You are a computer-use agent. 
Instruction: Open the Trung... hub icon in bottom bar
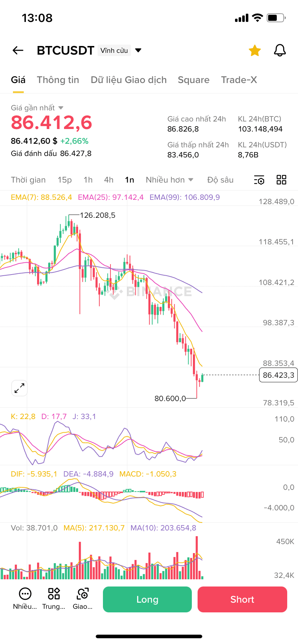[x=54, y=594]
